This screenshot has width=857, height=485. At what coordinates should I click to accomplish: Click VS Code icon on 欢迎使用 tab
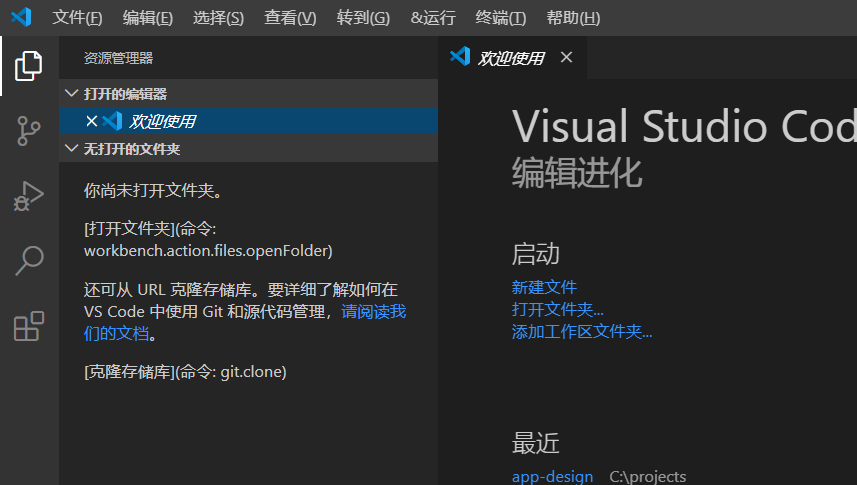[460, 56]
